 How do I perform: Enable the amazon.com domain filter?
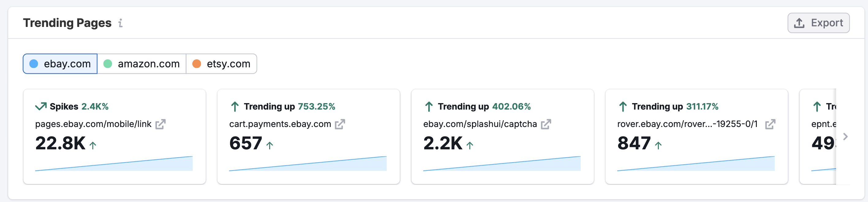(x=142, y=64)
